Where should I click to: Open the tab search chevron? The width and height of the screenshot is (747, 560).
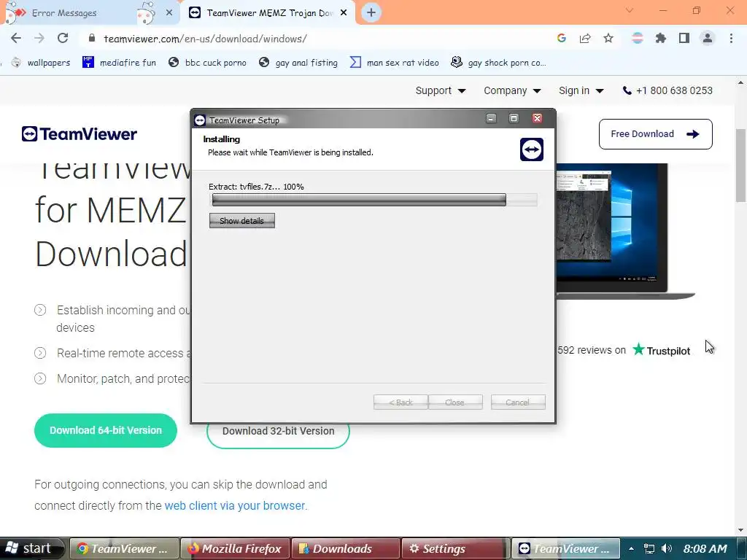630,10
